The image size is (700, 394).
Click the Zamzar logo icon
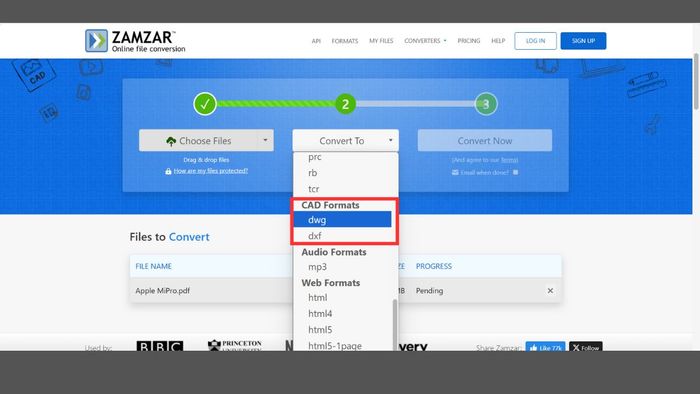click(x=96, y=41)
